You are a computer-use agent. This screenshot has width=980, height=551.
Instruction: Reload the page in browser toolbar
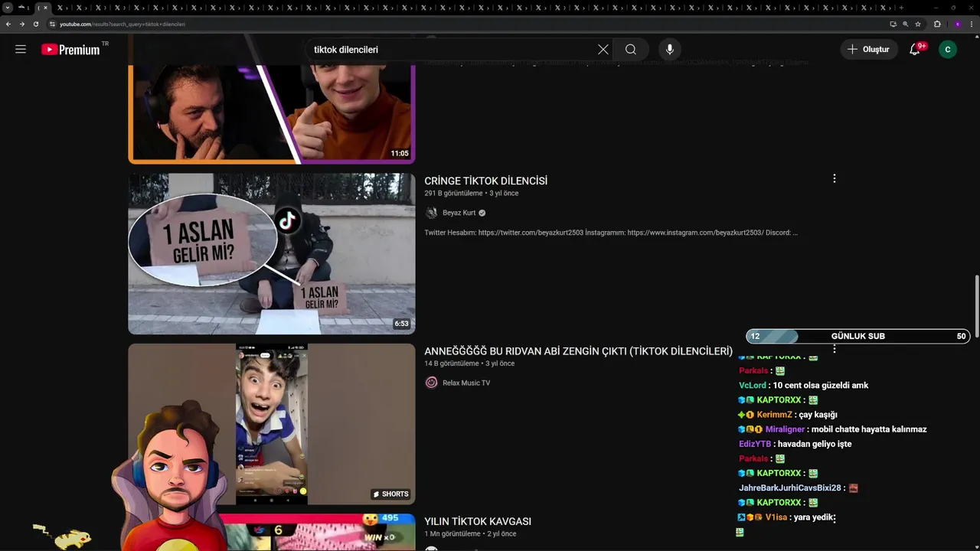coord(35,24)
